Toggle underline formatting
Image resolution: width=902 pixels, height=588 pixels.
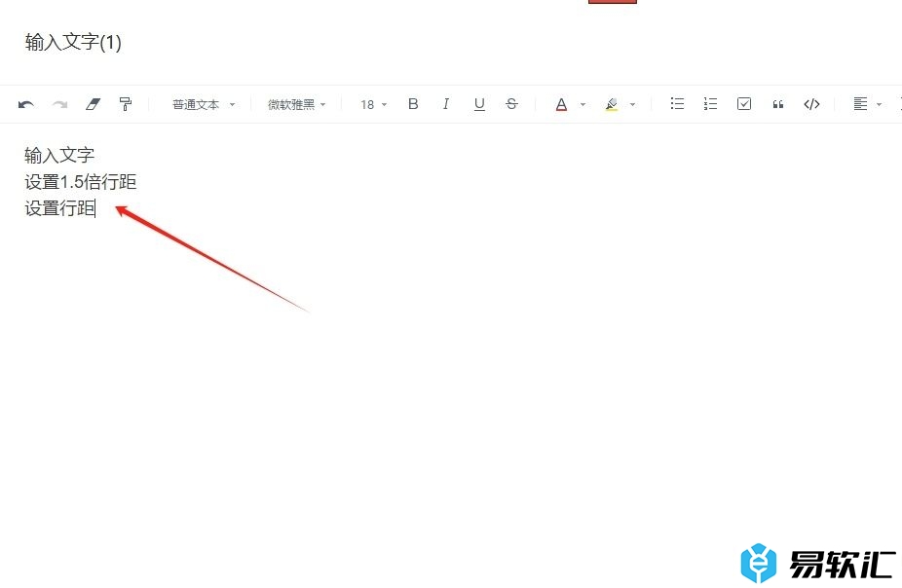pos(479,104)
